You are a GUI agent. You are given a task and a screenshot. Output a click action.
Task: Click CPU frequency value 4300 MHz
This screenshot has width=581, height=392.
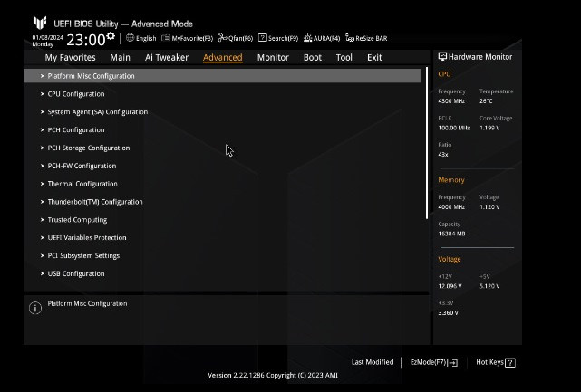(451, 101)
